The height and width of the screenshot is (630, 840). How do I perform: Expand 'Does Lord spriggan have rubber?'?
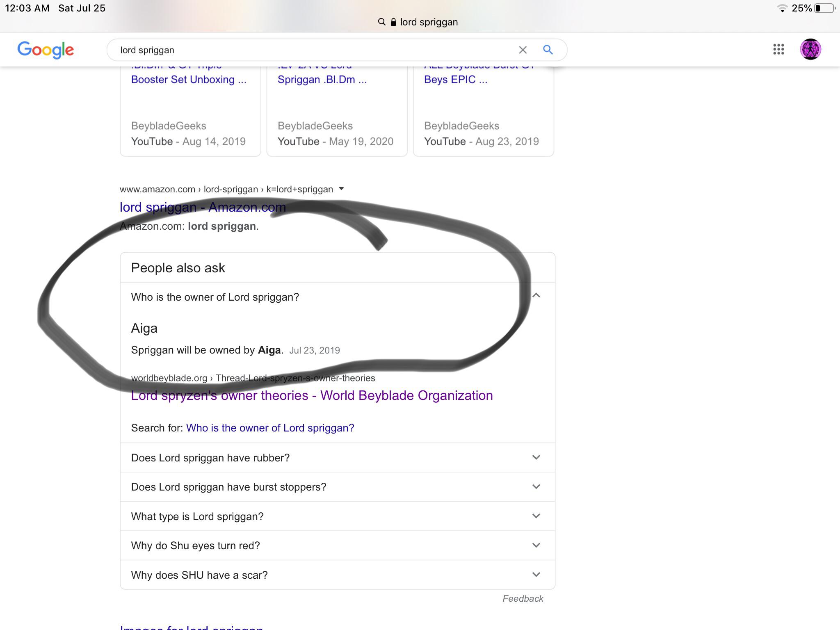536,457
